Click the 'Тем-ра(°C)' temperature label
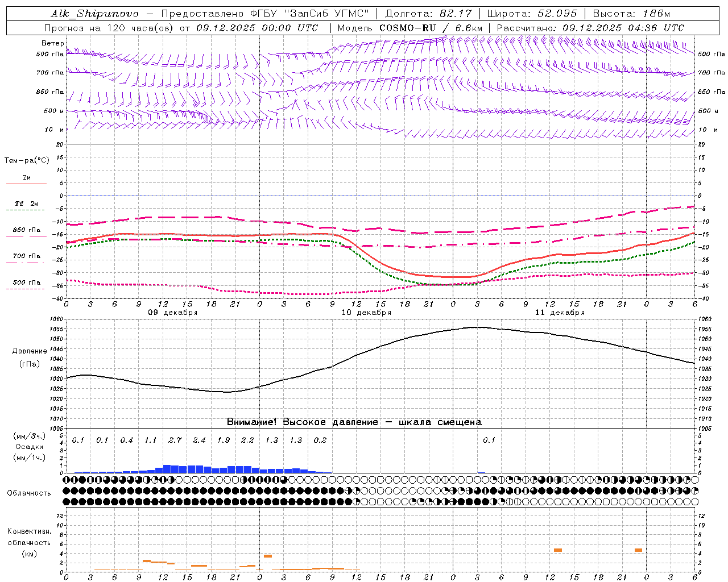728x582 pixels. pos(27,161)
